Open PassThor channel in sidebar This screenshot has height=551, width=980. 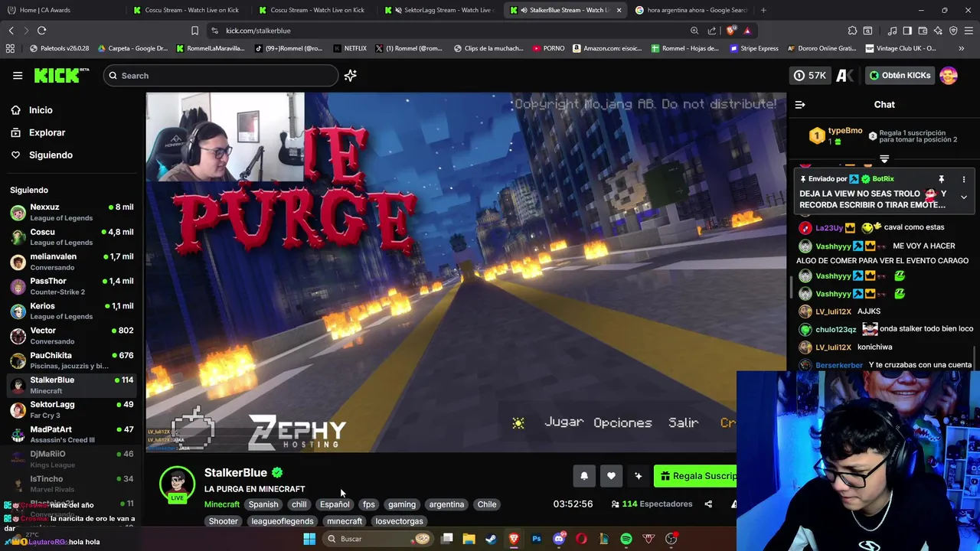(73, 286)
